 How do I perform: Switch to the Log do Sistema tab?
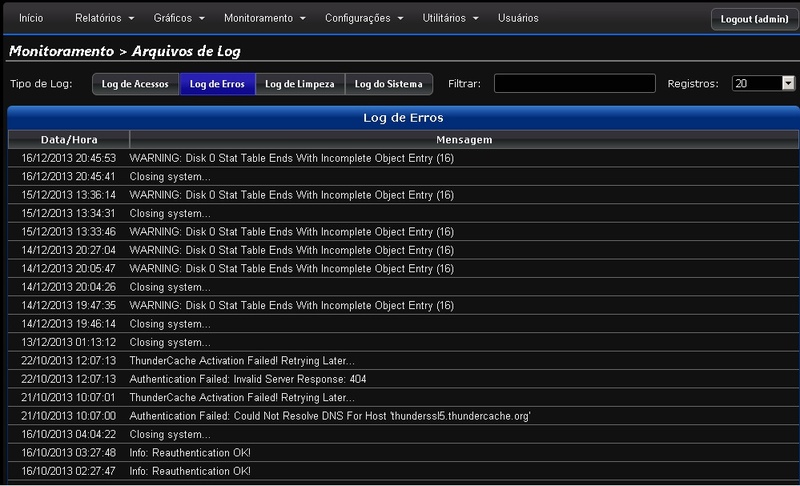click(389, 84)
